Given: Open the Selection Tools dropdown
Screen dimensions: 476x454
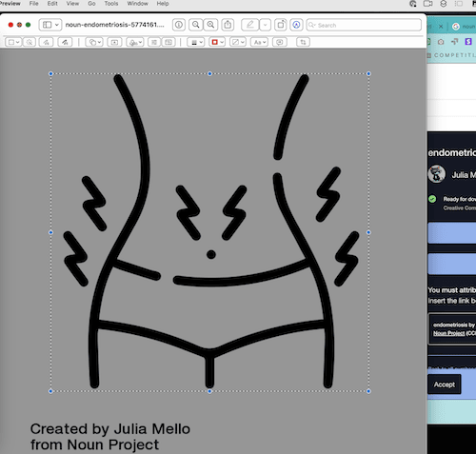Looking at the screenshot, I should [x=13, y=42].
